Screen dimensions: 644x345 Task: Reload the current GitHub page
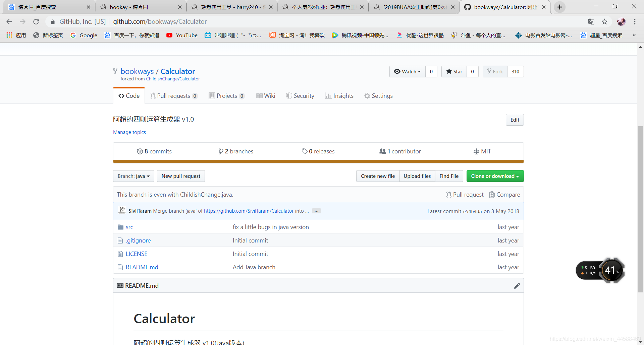(x=36, y=22)
